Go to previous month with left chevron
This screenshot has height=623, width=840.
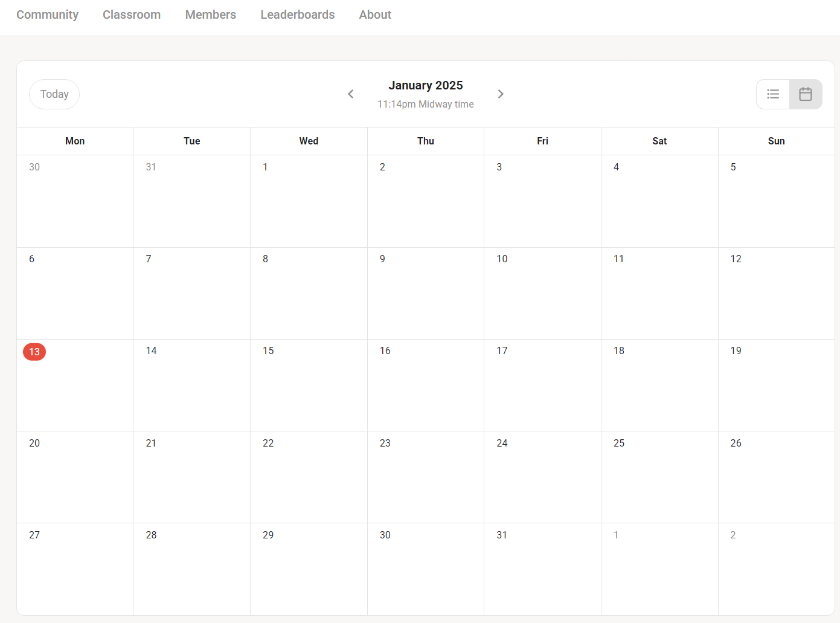(x=351, y=94)
